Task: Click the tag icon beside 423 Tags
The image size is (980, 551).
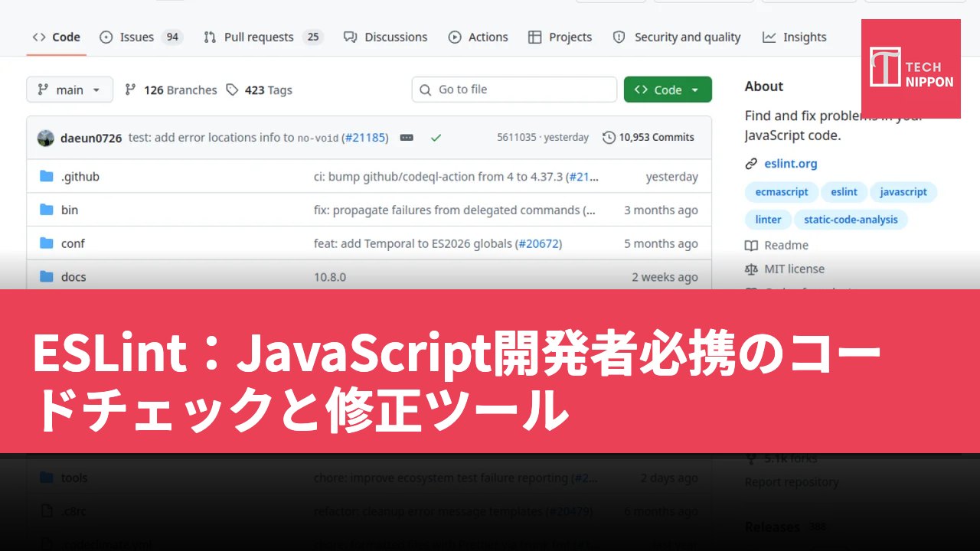Action: [232, 90]
